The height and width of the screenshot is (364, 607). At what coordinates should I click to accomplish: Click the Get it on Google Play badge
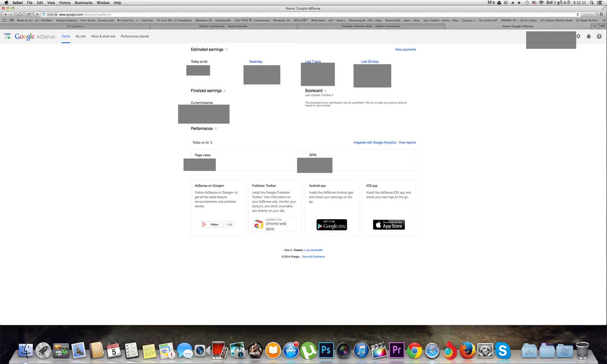[331, 224]
